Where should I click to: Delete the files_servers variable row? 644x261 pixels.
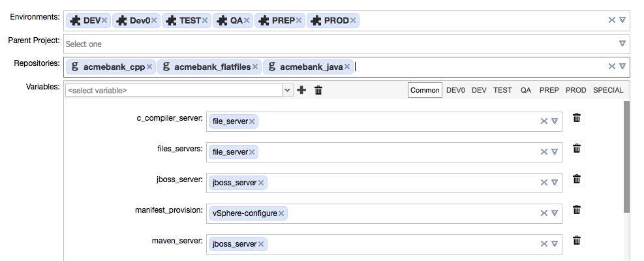click(577, 148)
